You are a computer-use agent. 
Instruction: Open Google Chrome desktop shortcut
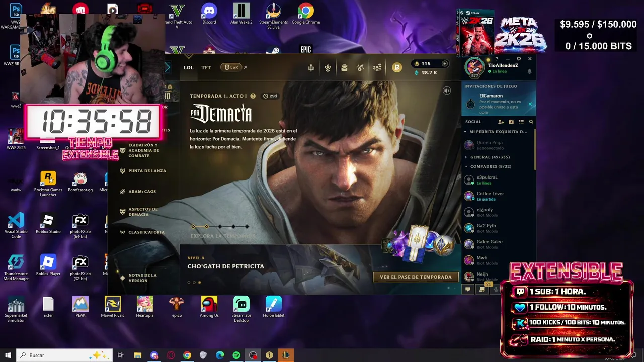pos(306,15)
